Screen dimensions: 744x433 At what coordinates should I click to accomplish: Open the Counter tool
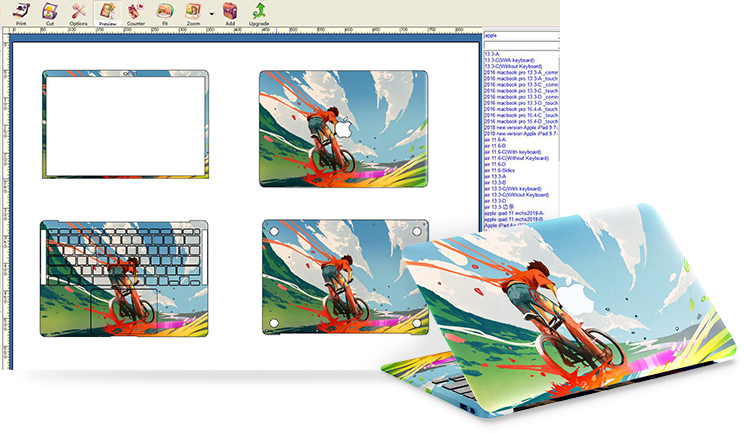pos(135,12)
